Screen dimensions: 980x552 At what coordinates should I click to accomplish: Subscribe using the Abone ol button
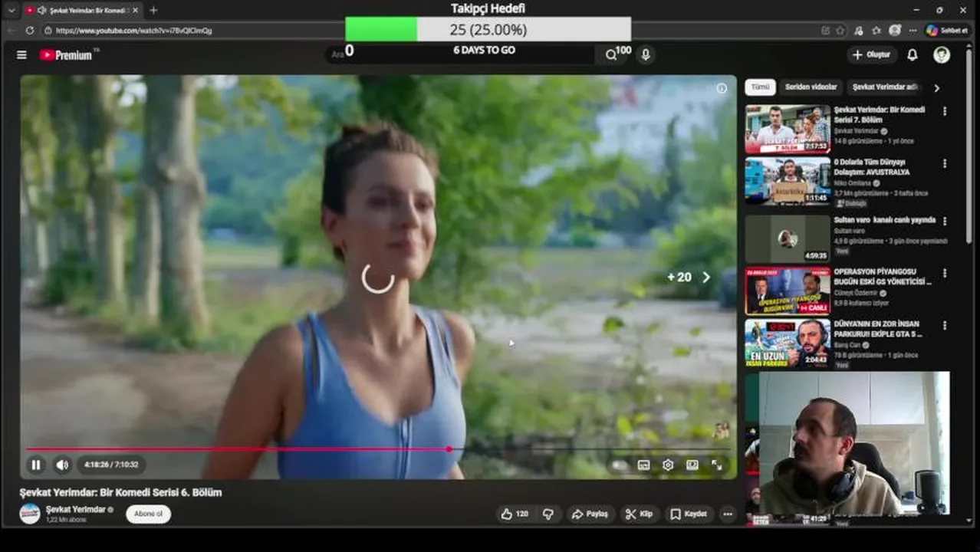click(148, 514)
